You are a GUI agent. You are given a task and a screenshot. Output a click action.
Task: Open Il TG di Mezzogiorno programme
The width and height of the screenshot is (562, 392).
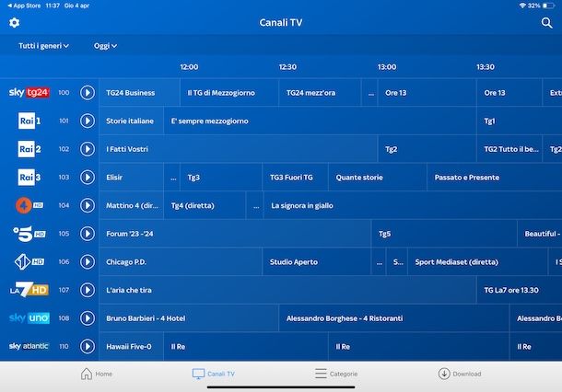[229, 93]
